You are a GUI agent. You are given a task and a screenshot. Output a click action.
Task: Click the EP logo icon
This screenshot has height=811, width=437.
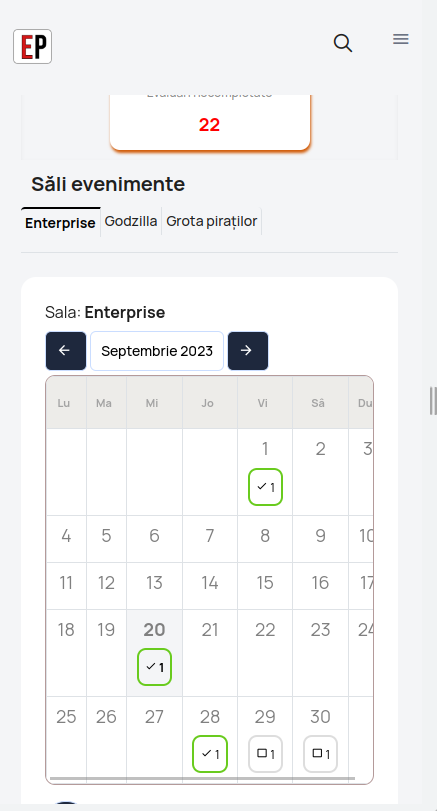(x=33, y=47)
